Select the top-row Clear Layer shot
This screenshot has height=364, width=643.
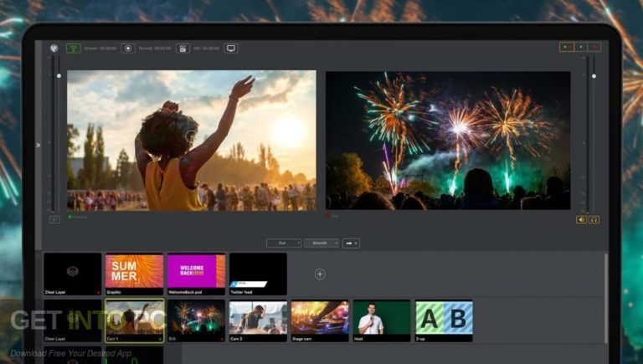point(73,274)
